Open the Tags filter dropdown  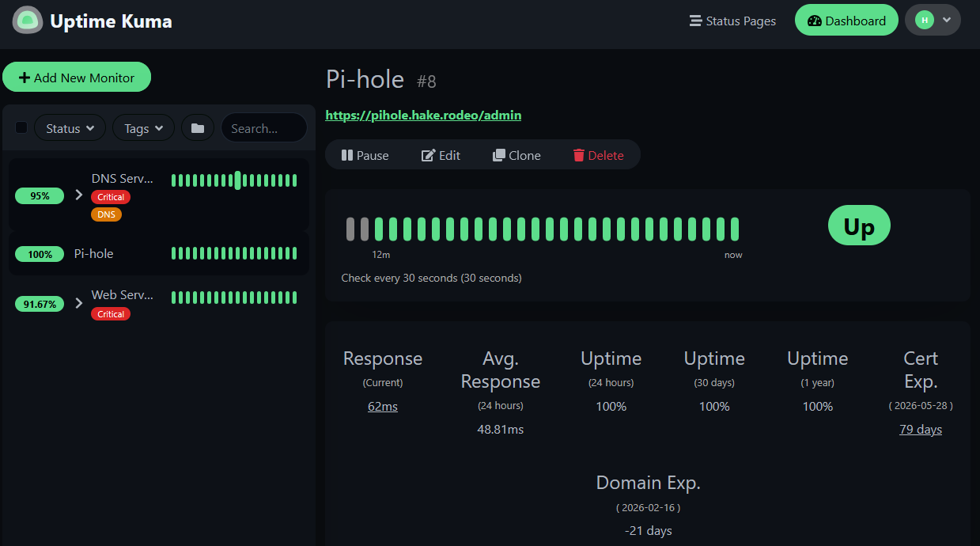click(x=142, y=127)
